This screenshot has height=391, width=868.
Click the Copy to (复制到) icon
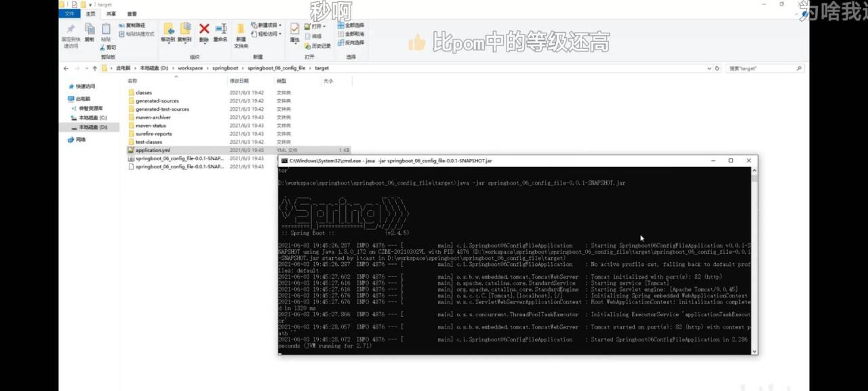click(x=184, y=29)
